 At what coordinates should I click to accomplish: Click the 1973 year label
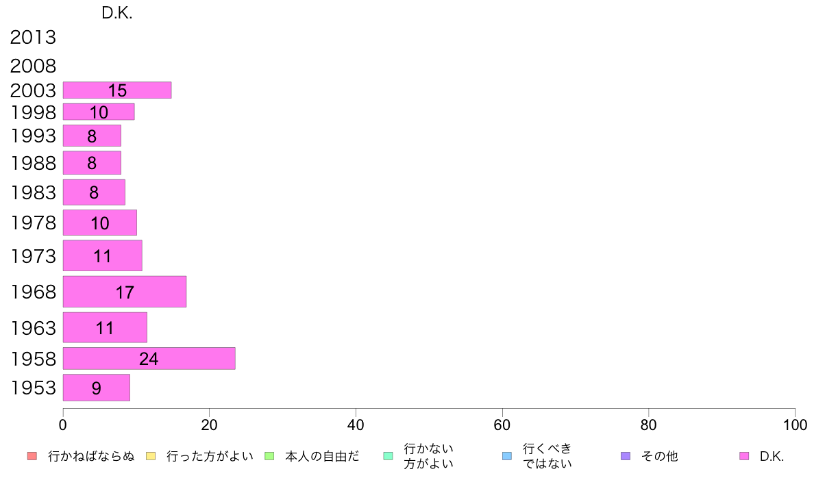(x=33, y=256)
